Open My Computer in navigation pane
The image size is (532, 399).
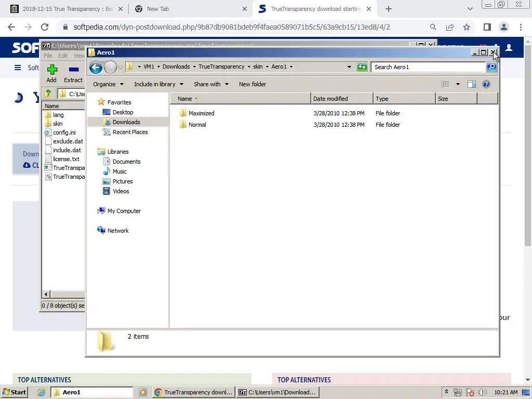119,211
